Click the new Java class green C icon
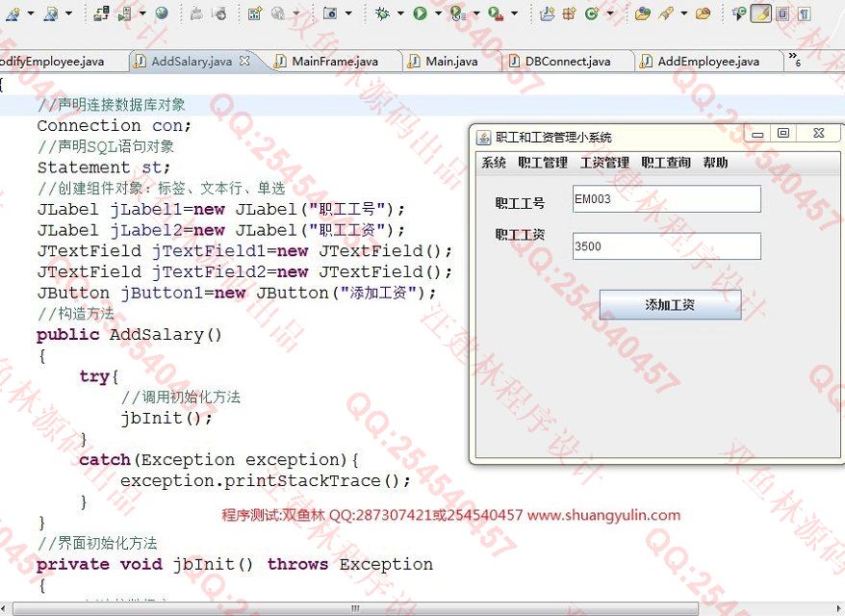The height and width of the screenshot is (616, 845). (x=592, y=13)
